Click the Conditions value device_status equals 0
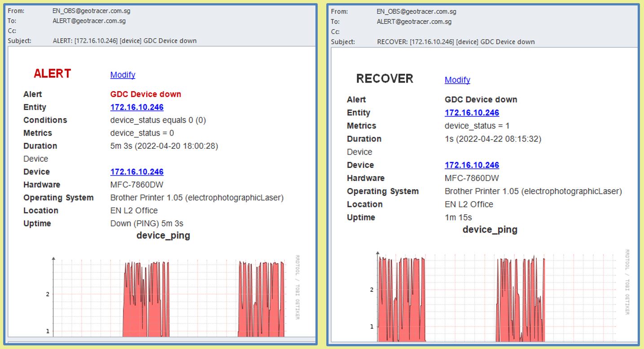This screenshot has height=349, width=644. [x=158, y=120]
